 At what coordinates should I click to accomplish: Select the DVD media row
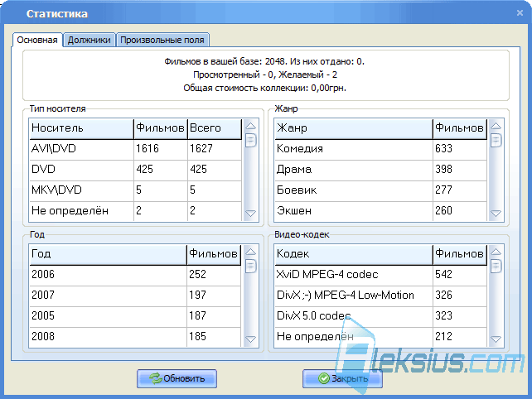[136, 170]
